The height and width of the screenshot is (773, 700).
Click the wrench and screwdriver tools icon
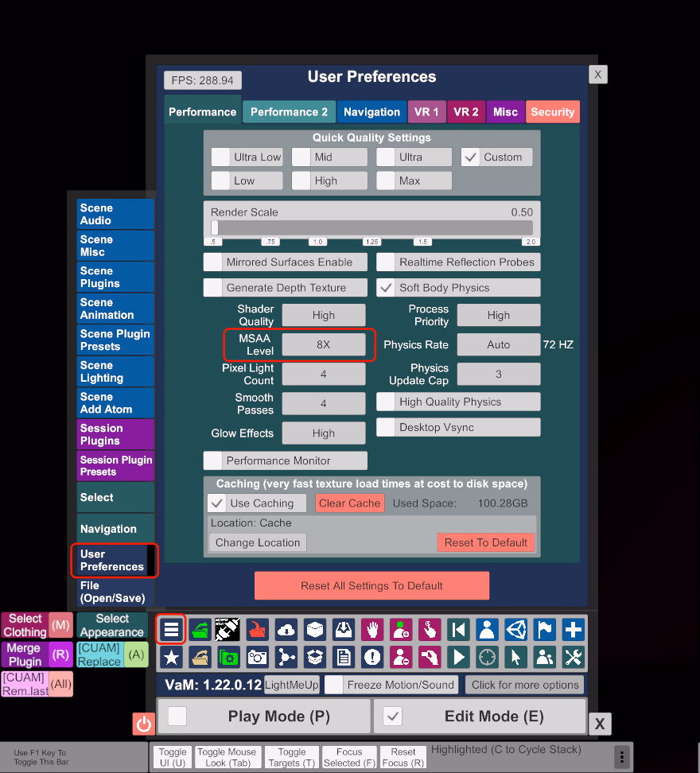tap(573, 657)
